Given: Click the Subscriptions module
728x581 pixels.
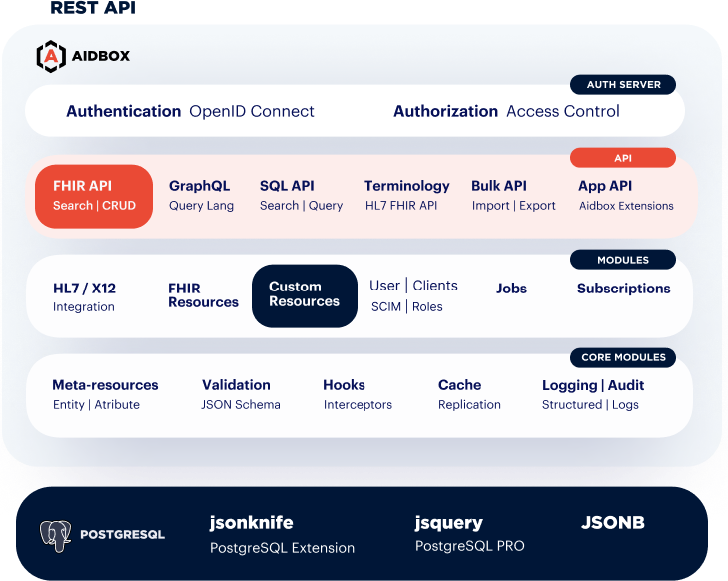Looking at the screenshot, I should pyautogui.click(x=623, y=289).
